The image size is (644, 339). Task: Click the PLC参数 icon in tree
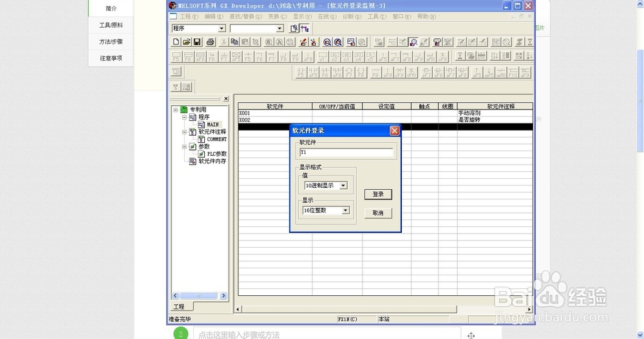point(202,154)
